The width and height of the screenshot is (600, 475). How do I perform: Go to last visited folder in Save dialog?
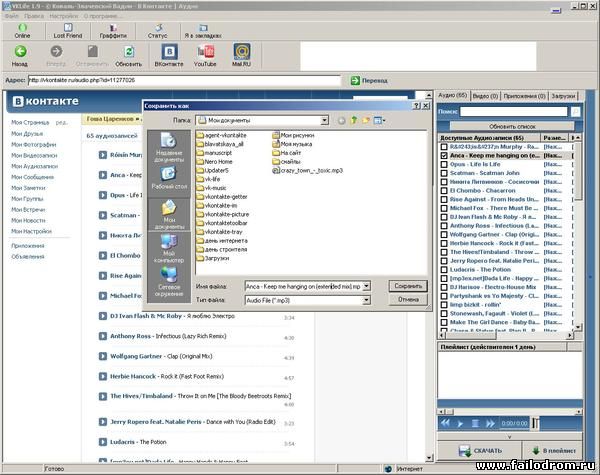[x=342, y=121]
